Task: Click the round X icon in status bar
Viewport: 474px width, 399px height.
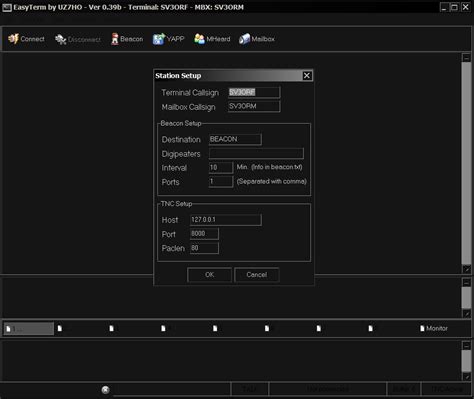Action: [x=105, y=390]
